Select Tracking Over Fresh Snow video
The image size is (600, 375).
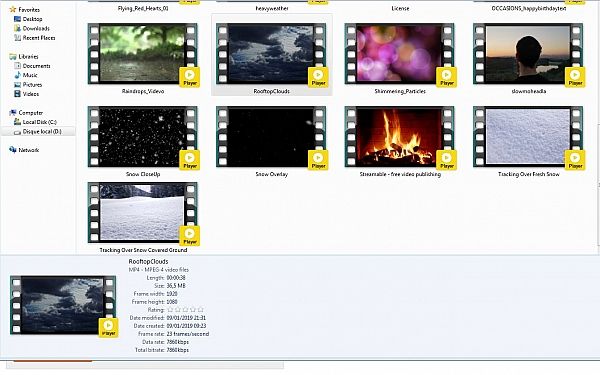(528, 137)
